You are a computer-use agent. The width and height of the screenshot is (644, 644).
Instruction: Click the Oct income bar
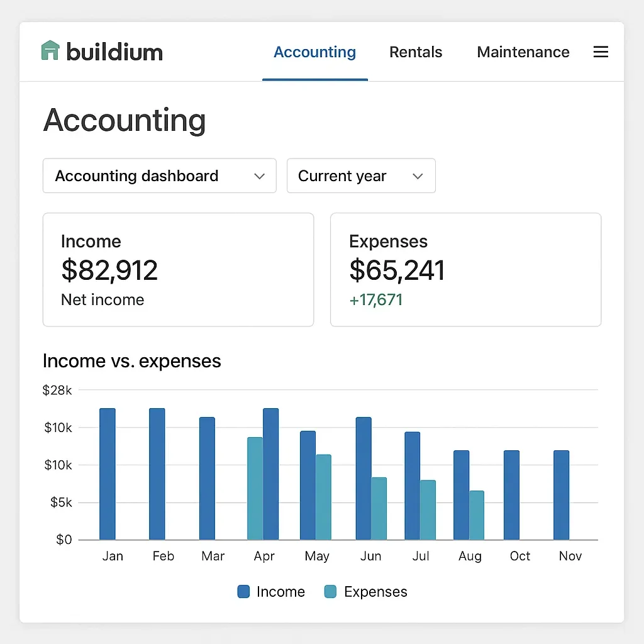[x=512, y=495]
